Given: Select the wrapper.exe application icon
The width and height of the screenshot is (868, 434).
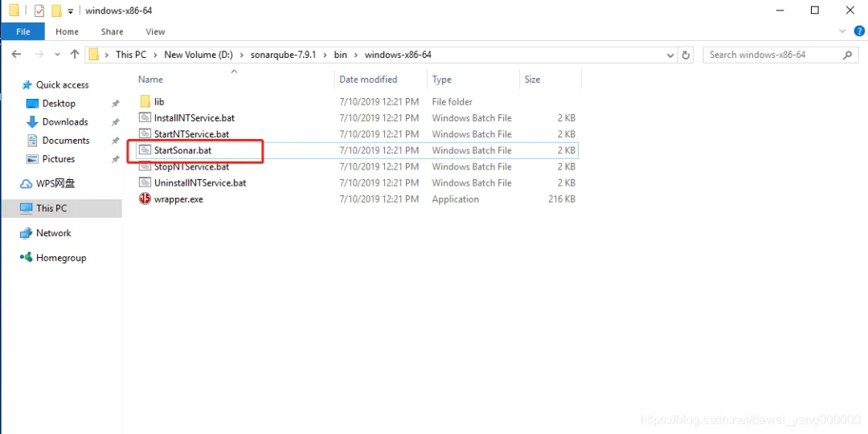Looking at the screenshot, I should [145, 199].
